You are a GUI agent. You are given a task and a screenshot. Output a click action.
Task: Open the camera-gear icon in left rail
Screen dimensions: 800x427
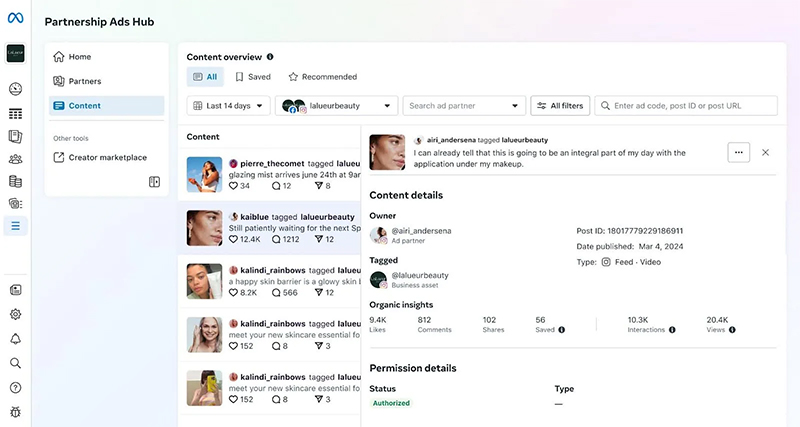15,204
